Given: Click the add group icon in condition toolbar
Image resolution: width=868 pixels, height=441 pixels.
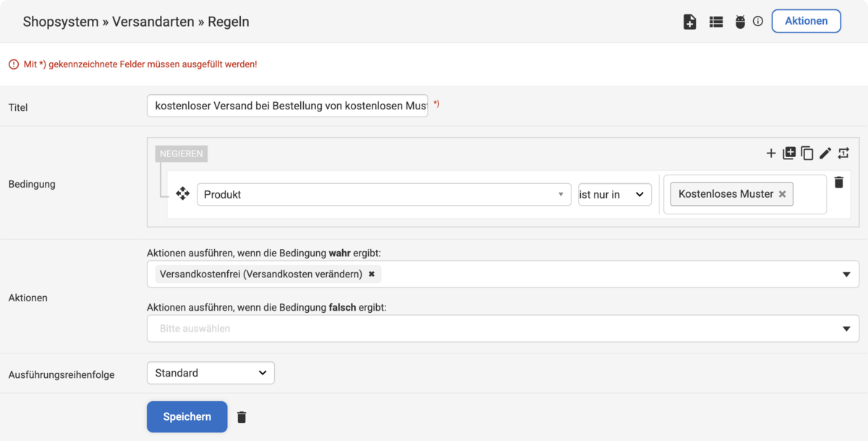Looking at the screenshot, I should [x=789, y=153].
